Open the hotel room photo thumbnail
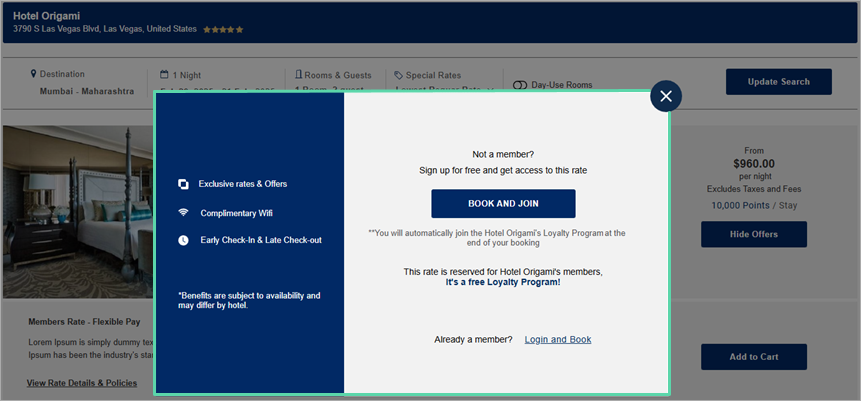The width and height of the screenshot is (861, 401). tap(78, 212)
